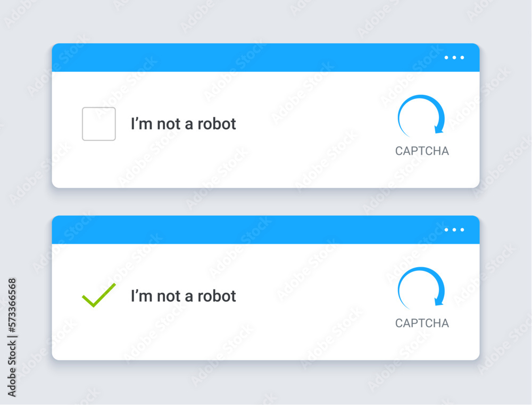Click the I'm not a robot label beside the empty checkbox
The width and height of the screenshot is (532, 405).
point(183,124)
